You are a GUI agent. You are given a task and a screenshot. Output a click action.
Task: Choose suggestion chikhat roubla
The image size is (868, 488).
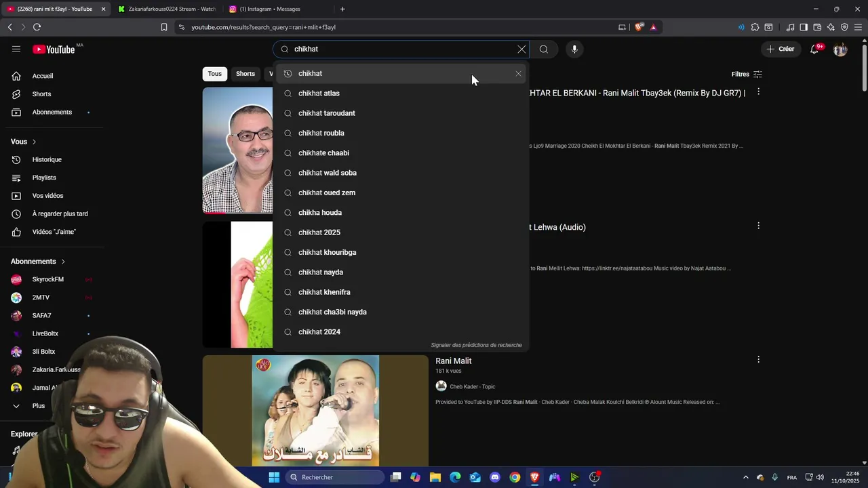click(400, 133)
